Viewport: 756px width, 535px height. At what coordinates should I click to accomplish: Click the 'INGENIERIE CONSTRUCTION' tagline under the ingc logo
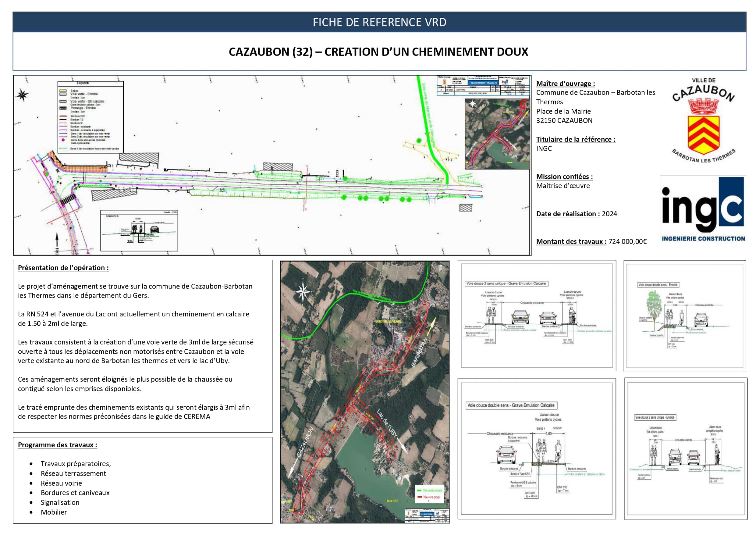[703, 239]
